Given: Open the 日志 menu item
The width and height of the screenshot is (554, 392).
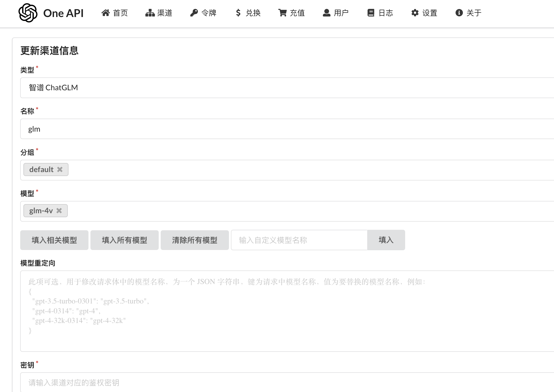Looking at the screenshot, I should click(380, 13).
